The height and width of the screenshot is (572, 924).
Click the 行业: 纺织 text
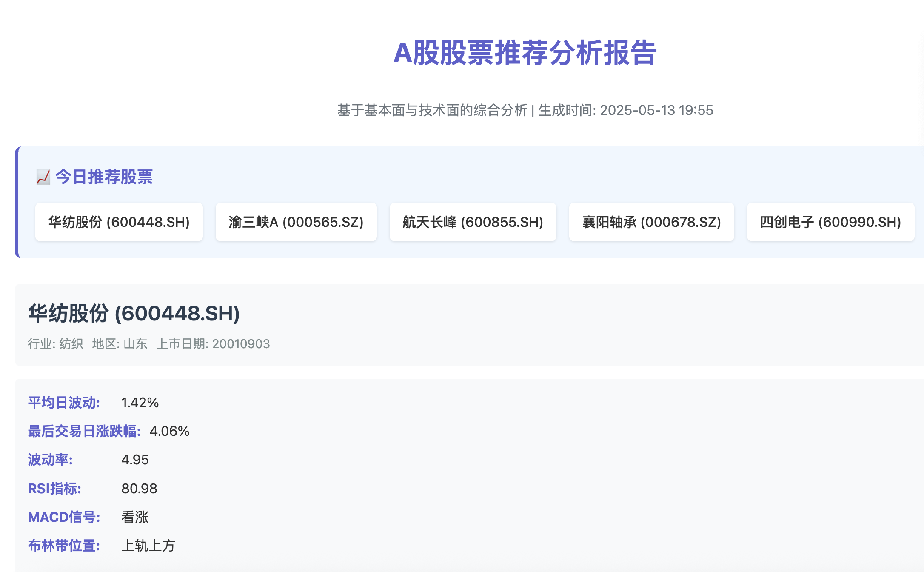[x=56, y=344]
